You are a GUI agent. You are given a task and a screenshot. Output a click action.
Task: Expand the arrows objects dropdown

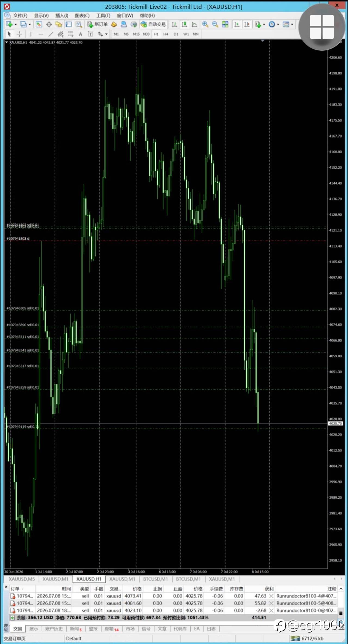(106, 34)
